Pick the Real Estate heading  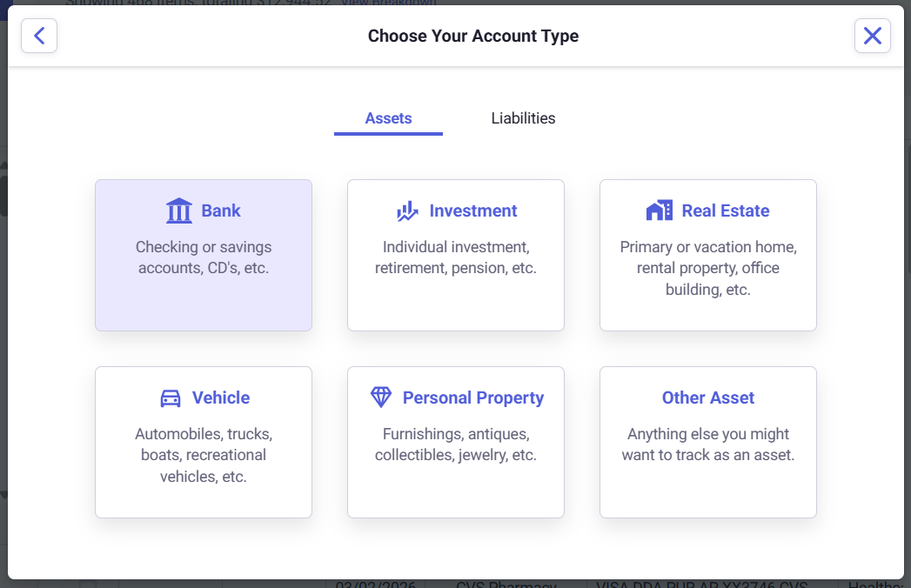726,210
